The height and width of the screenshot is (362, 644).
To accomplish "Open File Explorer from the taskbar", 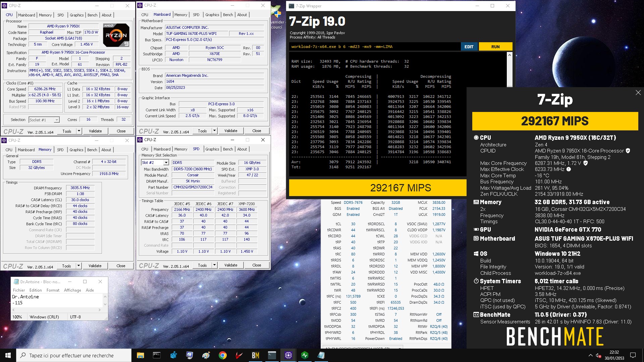I will click(x=140, y=355).
